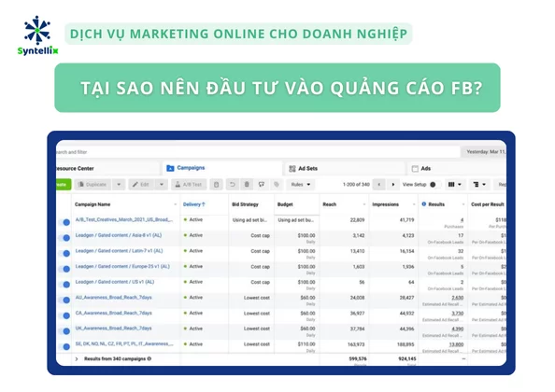Viewport: 555px width, 392px height.
Task: Click the 163,973 reach value
Action: click(x=356, y=344)
